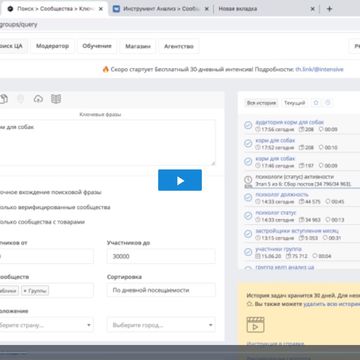Open 'аудитория корм для собак' task result
Viewport: 360px width, 360px height.
(289, 122)
